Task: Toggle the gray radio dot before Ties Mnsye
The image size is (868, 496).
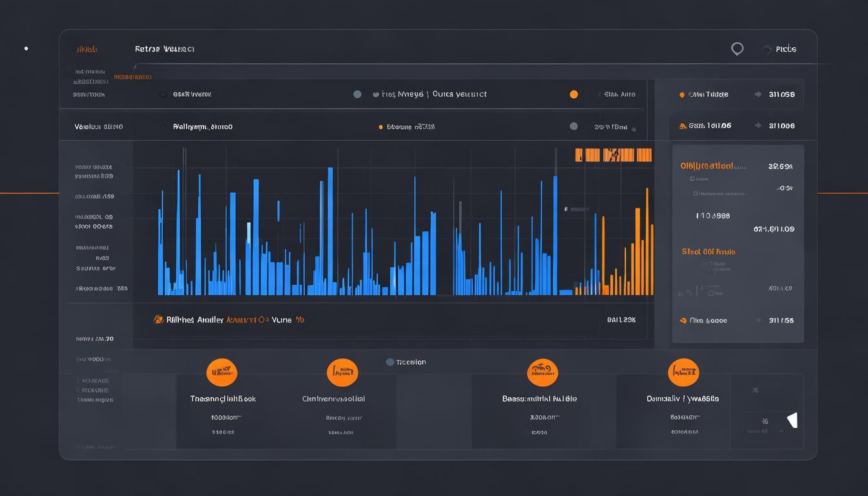Action: (357, 94)
